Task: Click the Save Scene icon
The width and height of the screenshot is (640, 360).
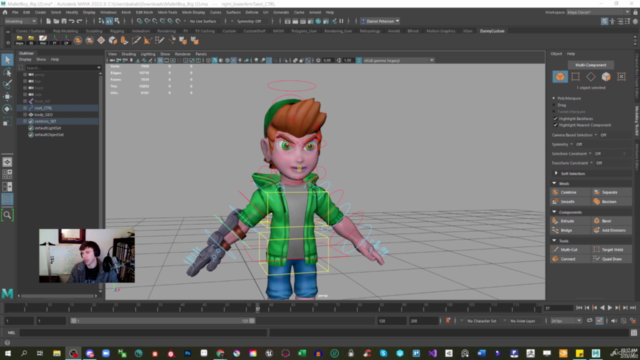Action: point(64,21)
